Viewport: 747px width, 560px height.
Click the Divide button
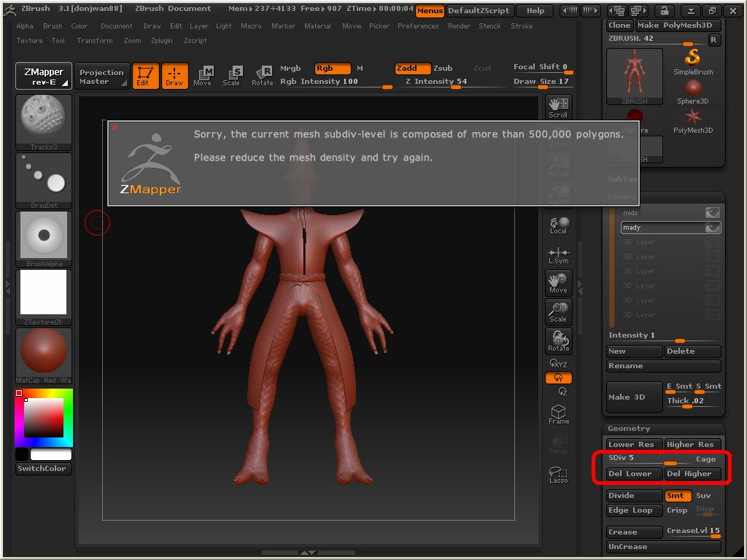635,496
